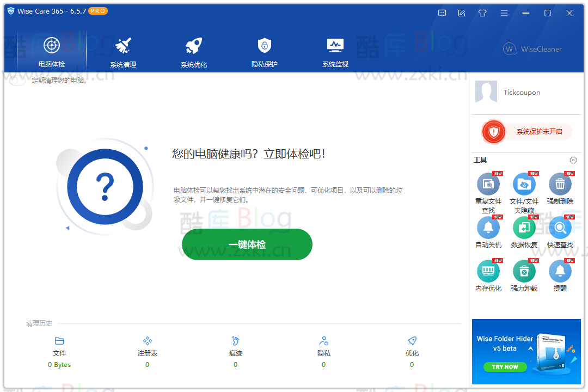Open the titlebar hamburger menu
This screenshot has height=392, width=588.
(504, 13)
